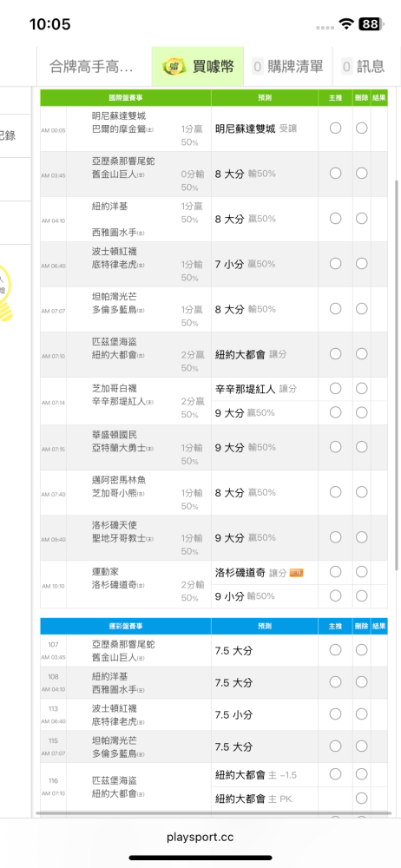Screen dimensions: 401x868
Task: Tap the Wi-Fi icon in status bar
Action: [x=347, y=23]
